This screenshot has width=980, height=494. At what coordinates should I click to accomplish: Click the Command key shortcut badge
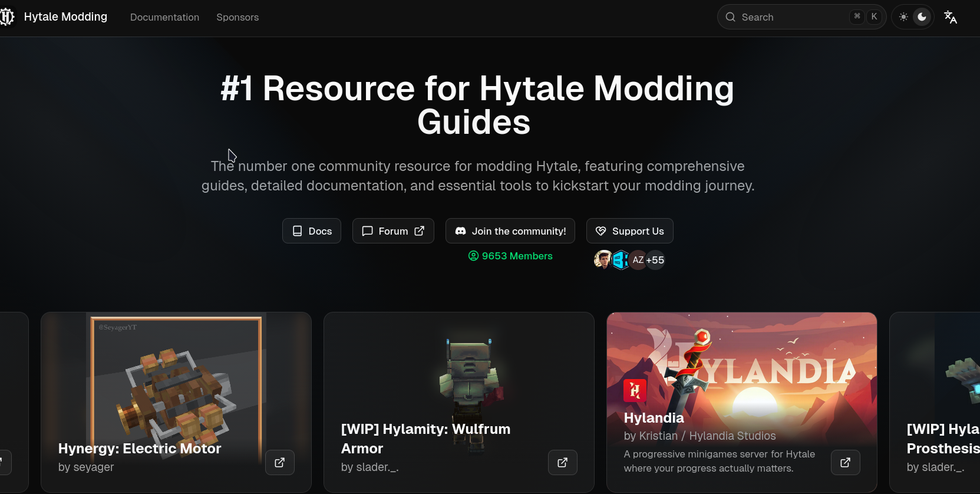(857, 17)
